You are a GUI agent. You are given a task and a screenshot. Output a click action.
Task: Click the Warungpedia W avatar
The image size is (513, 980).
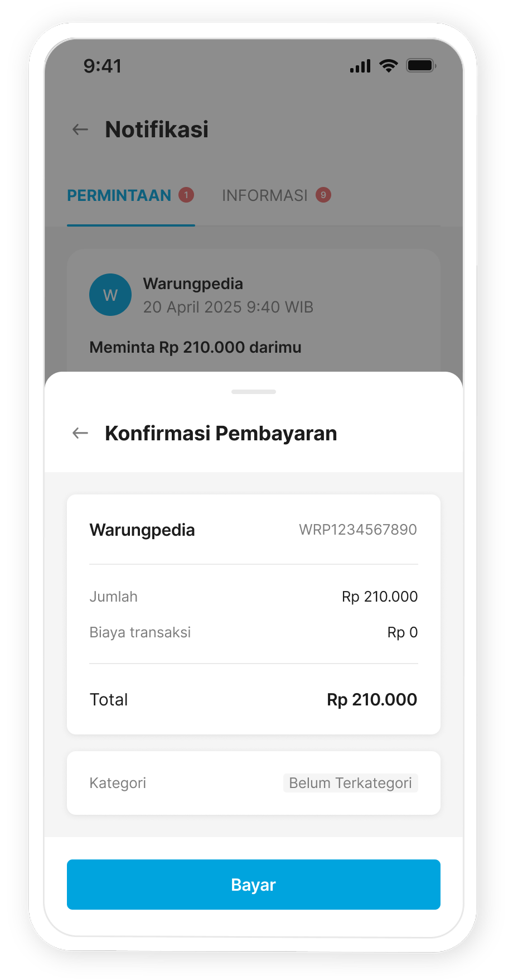click(110, 295)
